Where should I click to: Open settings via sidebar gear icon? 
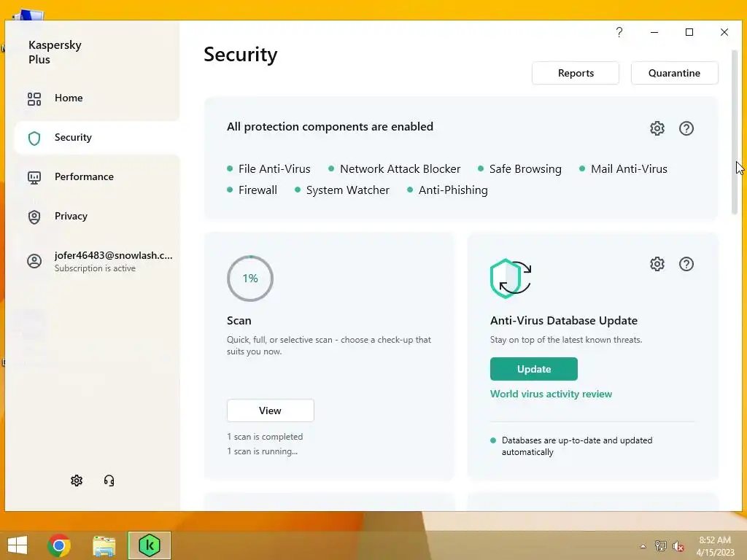tap(77, 481)
